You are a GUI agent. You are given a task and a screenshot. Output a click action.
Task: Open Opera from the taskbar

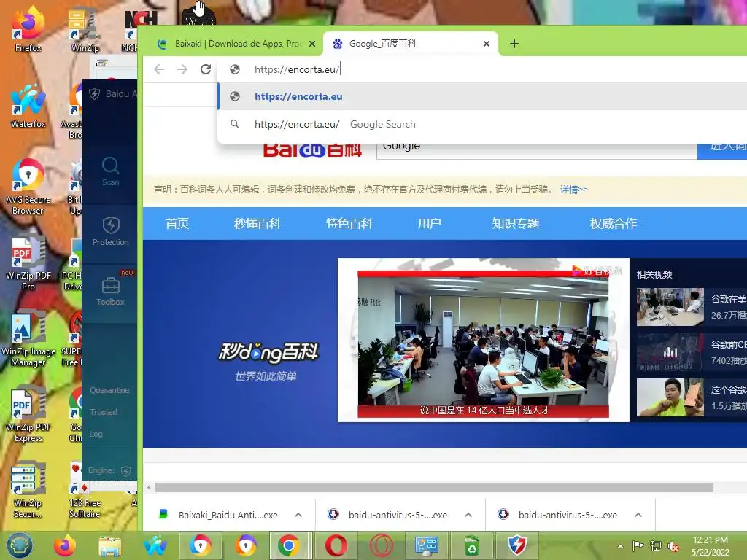click(x=336, y=545)
